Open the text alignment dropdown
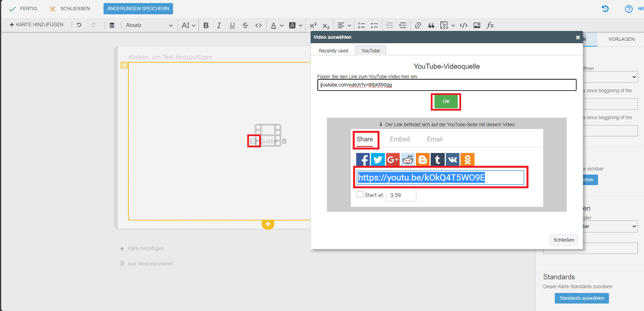Screen dimensions: 644x311 point(344,25)
